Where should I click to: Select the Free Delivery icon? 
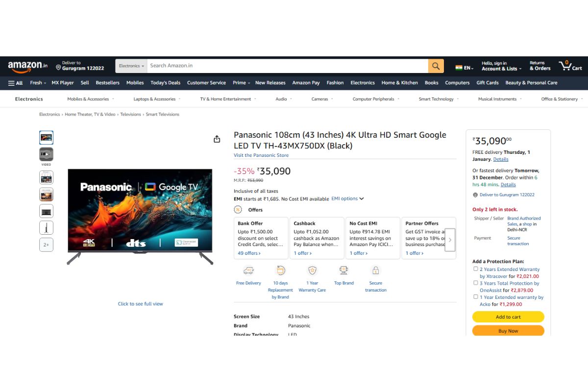pos(248,270)
